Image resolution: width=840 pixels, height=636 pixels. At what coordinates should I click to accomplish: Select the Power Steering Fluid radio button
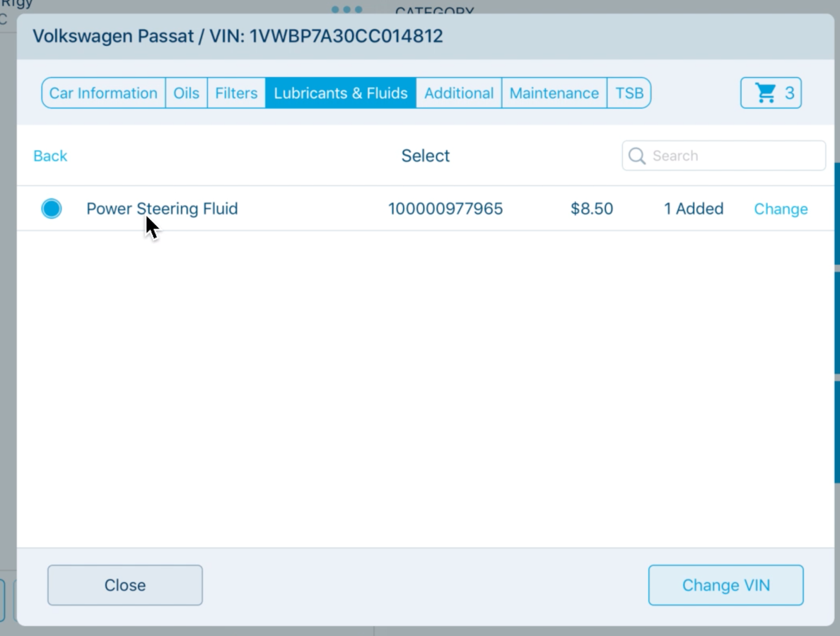(51, 208)
